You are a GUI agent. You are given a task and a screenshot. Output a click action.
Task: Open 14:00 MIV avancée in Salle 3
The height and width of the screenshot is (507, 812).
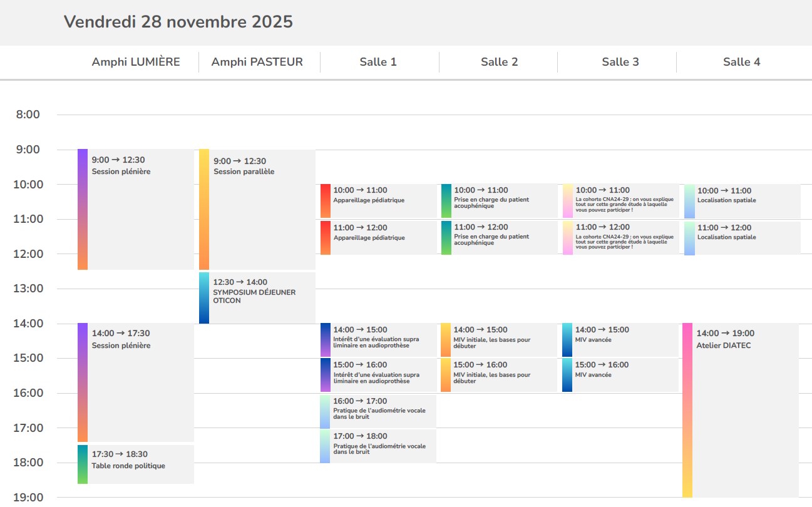(621, 340)
